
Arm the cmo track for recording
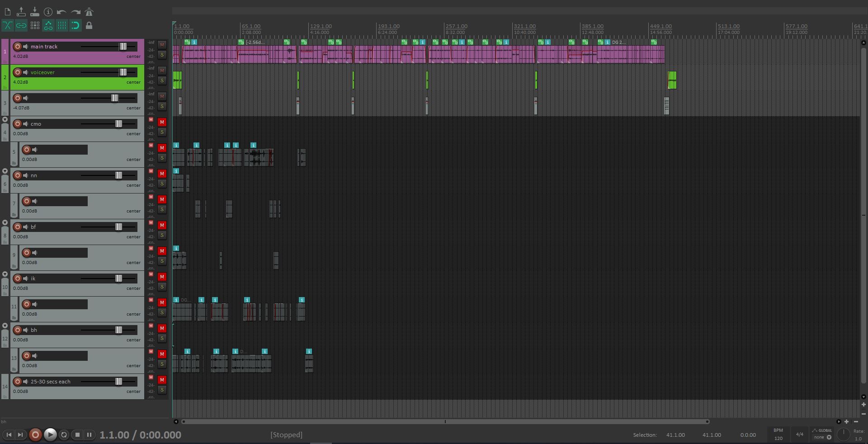(x=18, y=124)
